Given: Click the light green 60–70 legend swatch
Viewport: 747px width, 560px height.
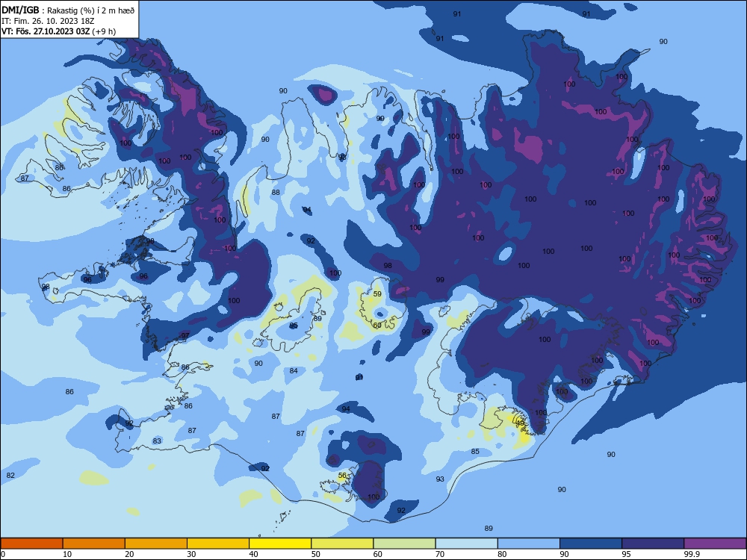Looking at the screenshot, I should [404, 544].
